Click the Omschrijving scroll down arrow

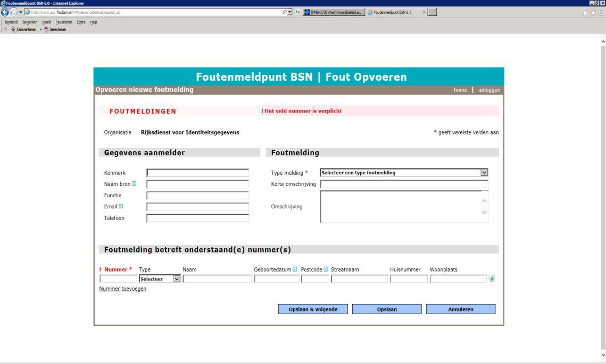[x=484, y=213]
